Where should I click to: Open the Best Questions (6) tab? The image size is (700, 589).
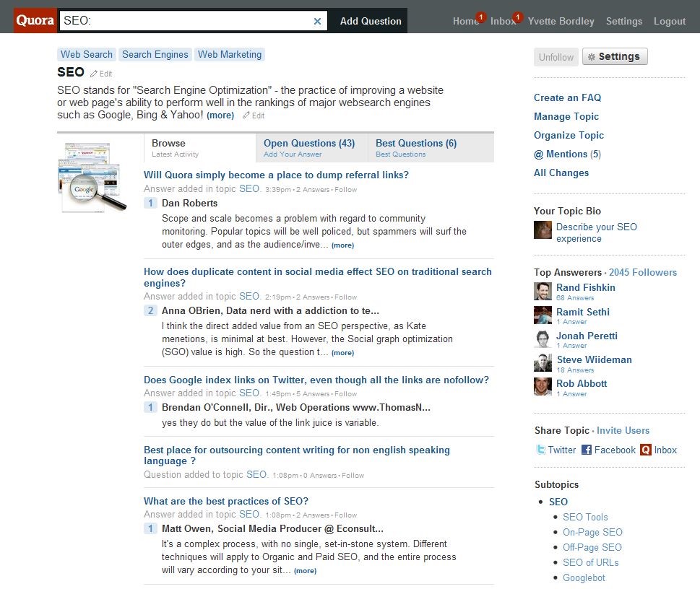(416, 147)
